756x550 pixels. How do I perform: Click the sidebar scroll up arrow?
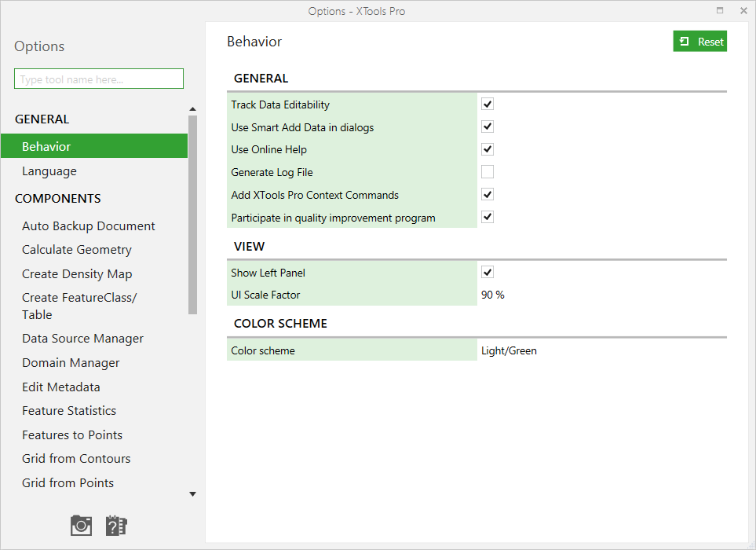[x=193, y=109]
